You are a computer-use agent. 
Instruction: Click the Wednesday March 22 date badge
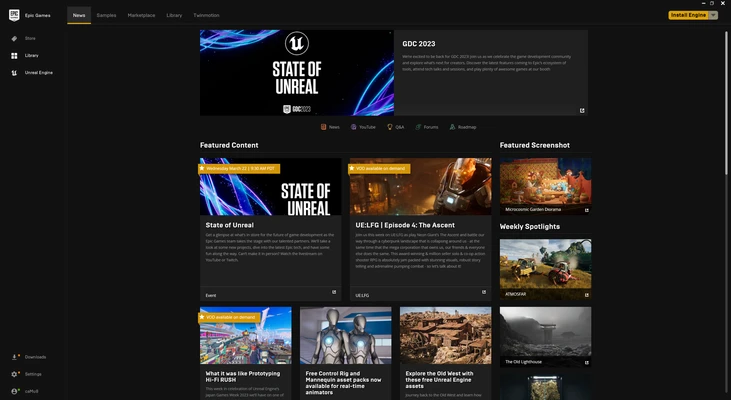239,168
